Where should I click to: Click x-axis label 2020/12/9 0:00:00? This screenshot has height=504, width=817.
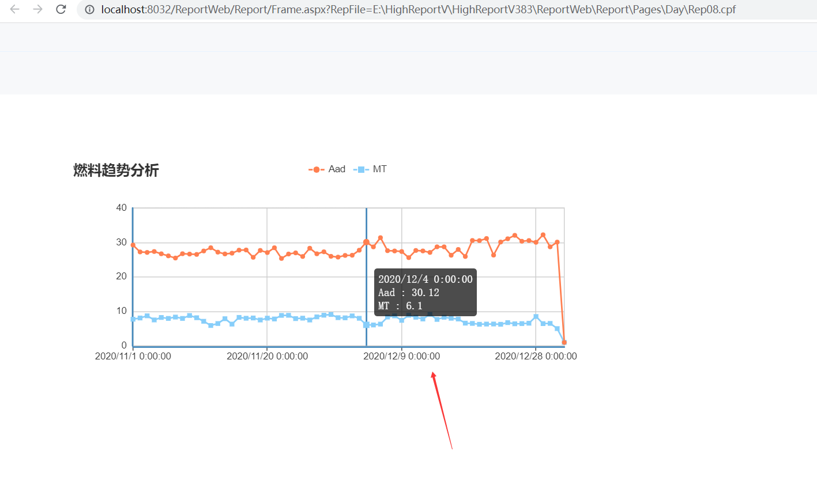(x=402, y=356)
